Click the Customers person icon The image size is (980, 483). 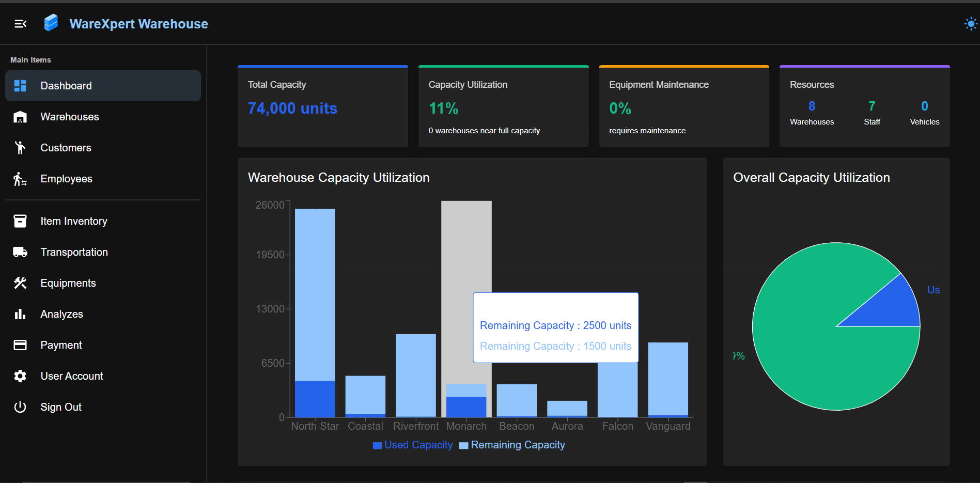(x=20, y=148)
